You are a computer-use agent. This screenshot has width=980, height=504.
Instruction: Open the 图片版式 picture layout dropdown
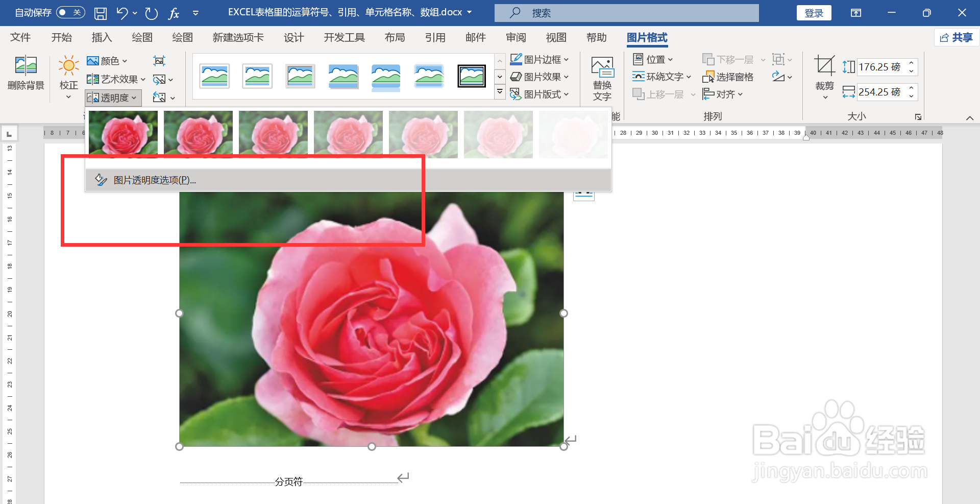point(540,94)
